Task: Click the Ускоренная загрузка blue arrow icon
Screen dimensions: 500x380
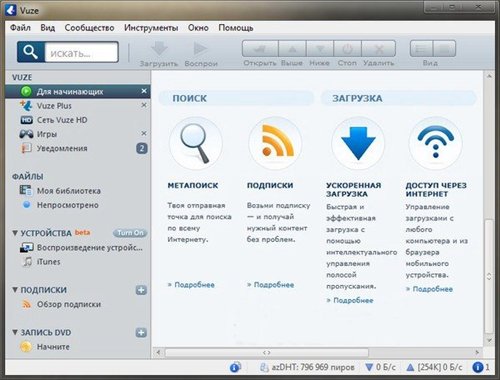Action: [358, 144]
